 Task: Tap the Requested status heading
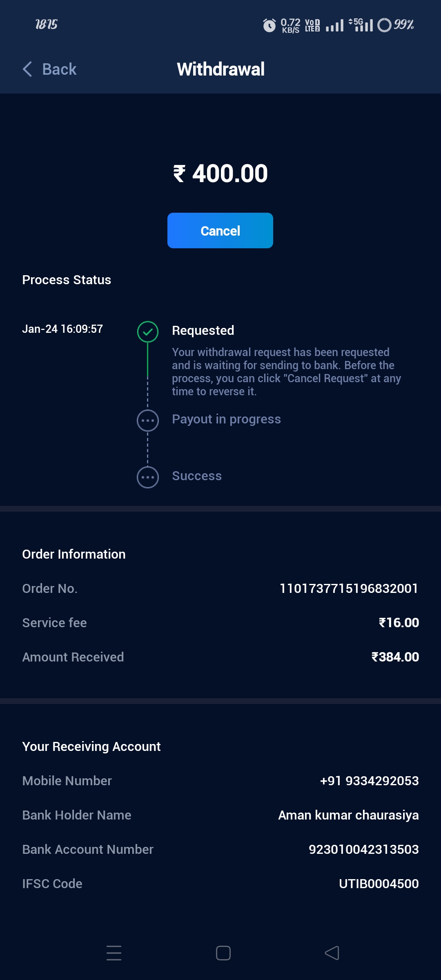pyautogui.click(x=203, y=330)
